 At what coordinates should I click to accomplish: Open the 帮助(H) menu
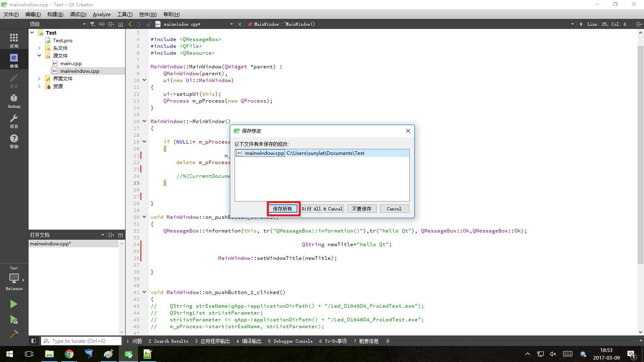pos(171,14)
